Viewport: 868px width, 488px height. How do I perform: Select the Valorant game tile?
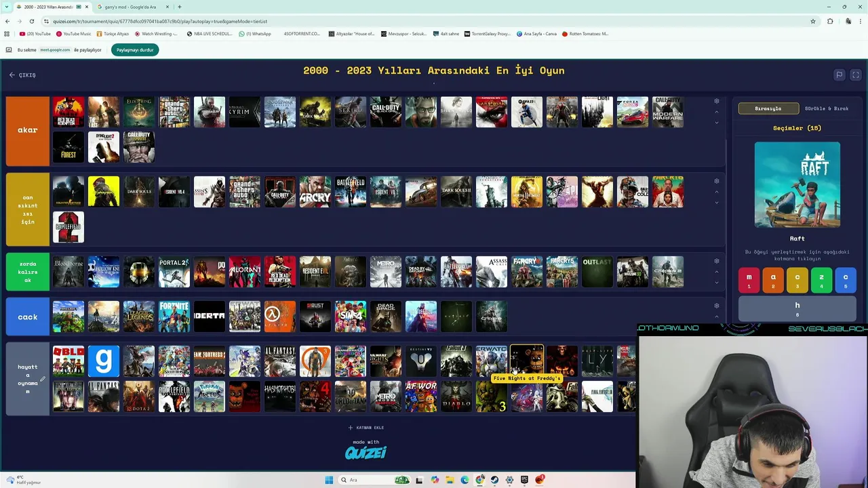tap(245, 272)
